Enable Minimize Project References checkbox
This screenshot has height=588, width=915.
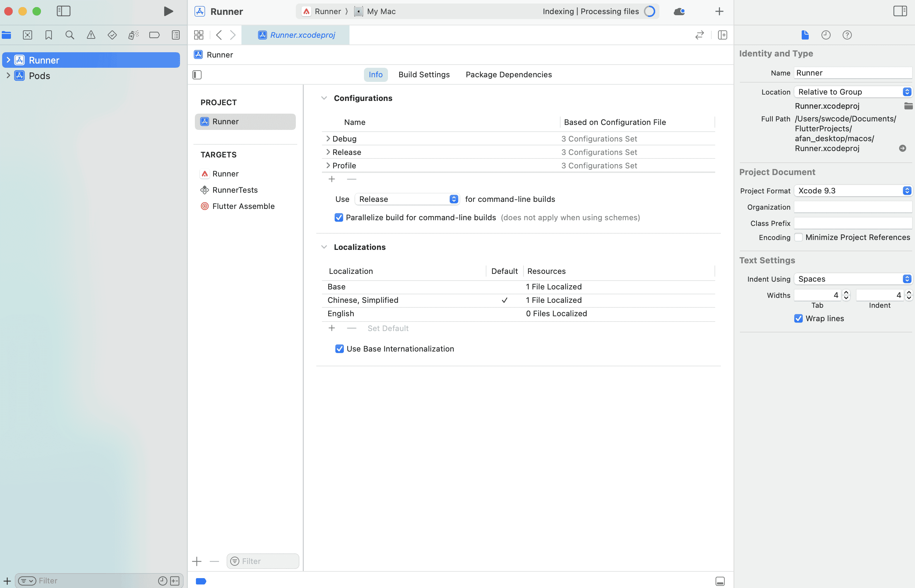(799, 238)
